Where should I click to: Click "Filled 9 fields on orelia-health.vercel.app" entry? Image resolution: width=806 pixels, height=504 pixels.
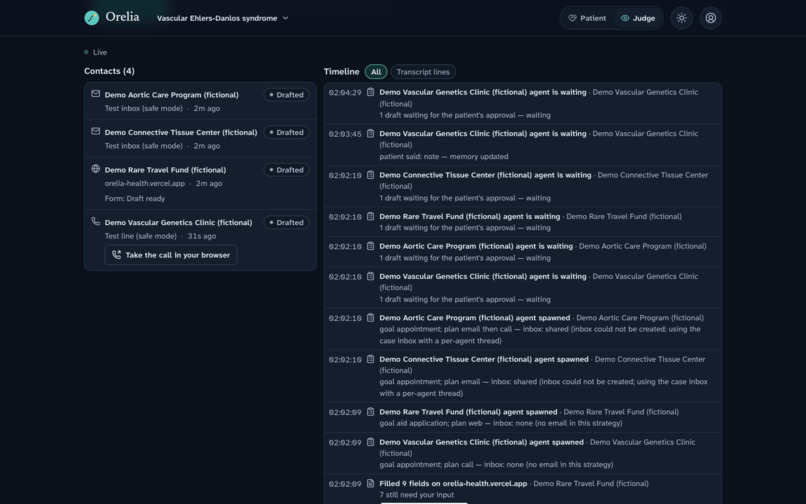[x=453, y=483]
